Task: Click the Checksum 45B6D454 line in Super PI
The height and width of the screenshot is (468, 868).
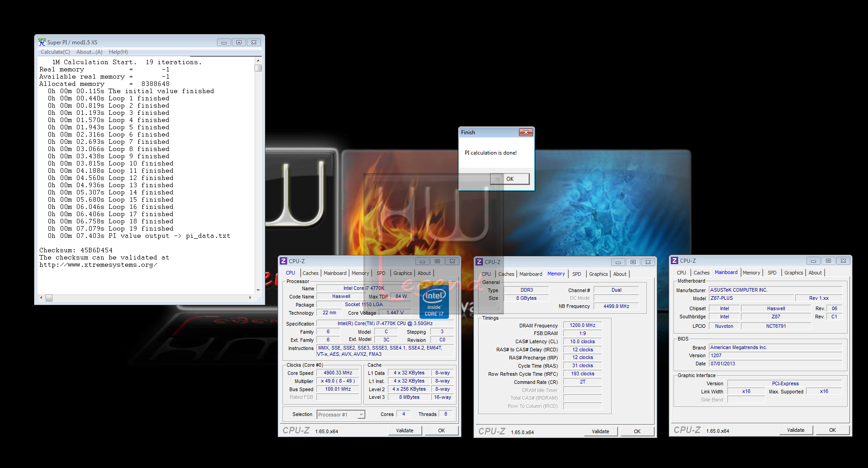Action: [76, 250]
